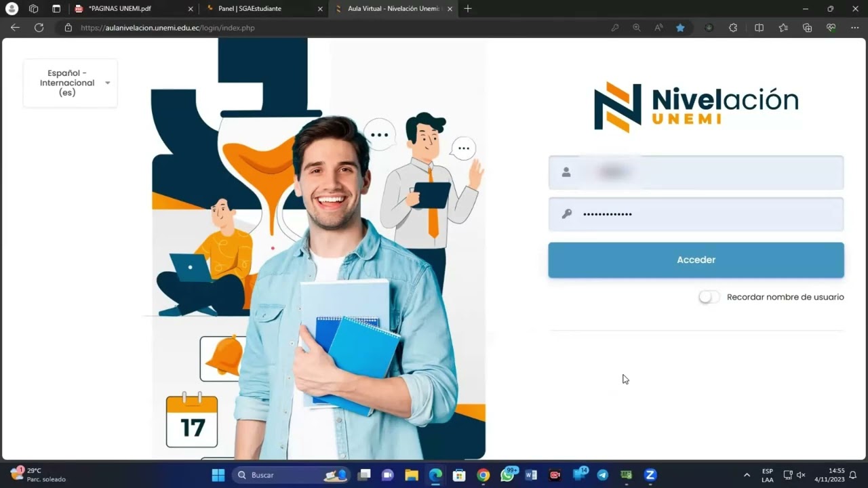Click the password input field
The width and height of the screenshot is (868, 488).
696,214
